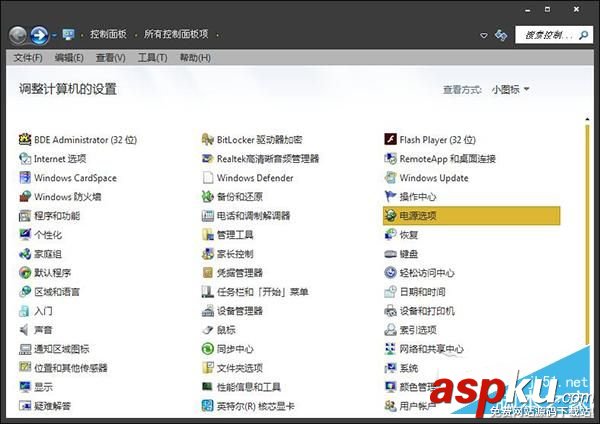Open the 恢复 icon

(390, 235)
